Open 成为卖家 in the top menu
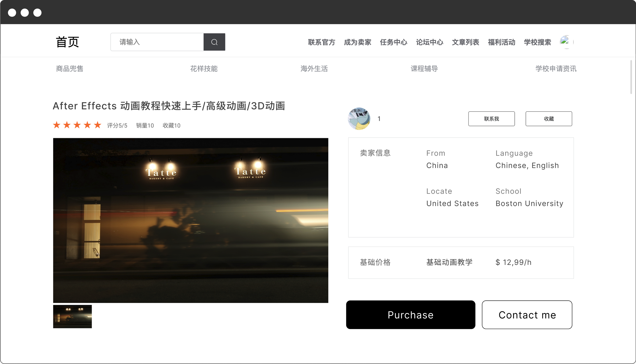Screen dimensions: 636x364 (x=357, y=42)
